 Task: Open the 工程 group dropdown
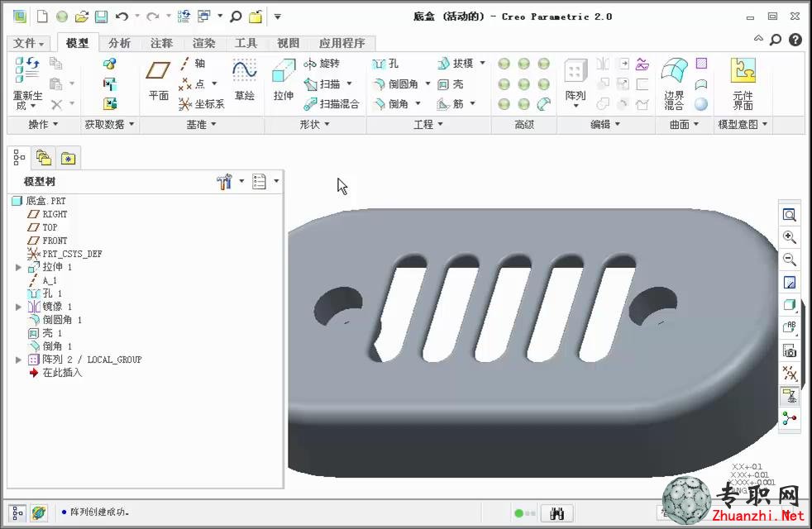tap(428, 125)
